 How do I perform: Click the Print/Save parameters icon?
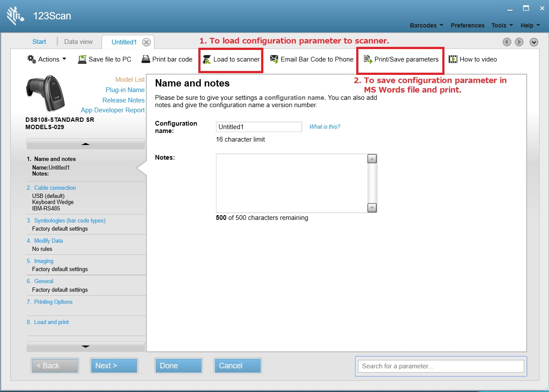click(x=368, y=59)
